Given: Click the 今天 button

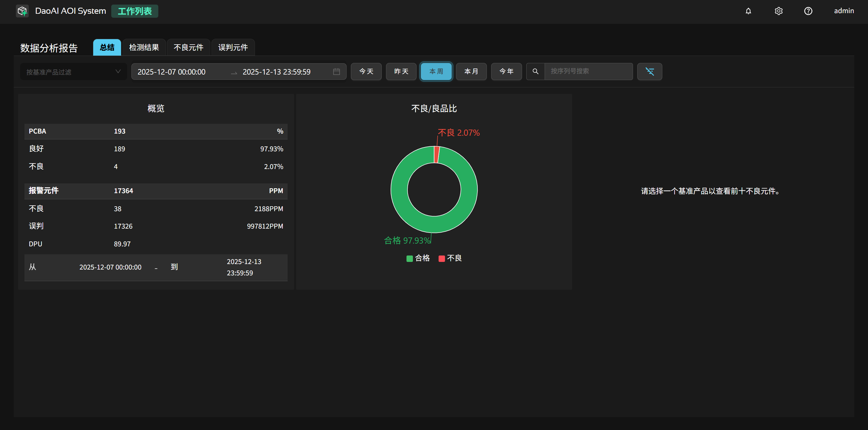Looking at the screenshot, I should [x=366, y=72].
